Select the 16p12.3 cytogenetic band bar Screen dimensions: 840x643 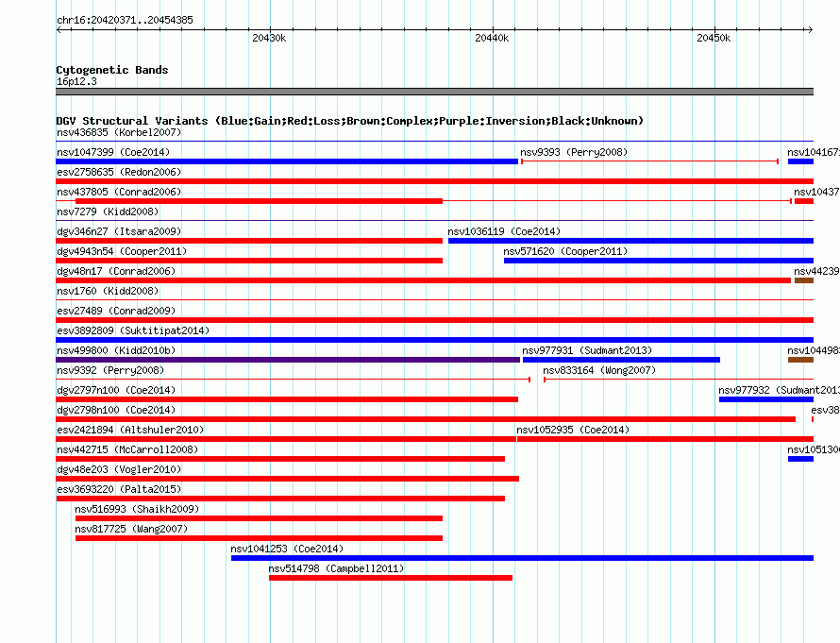click(435, 92)
